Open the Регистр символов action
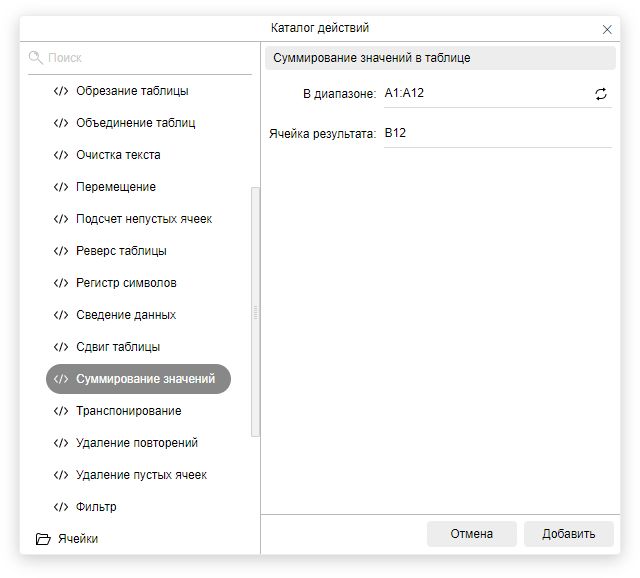Viewport: 640px width, 578px height. [x=126, y=283]
